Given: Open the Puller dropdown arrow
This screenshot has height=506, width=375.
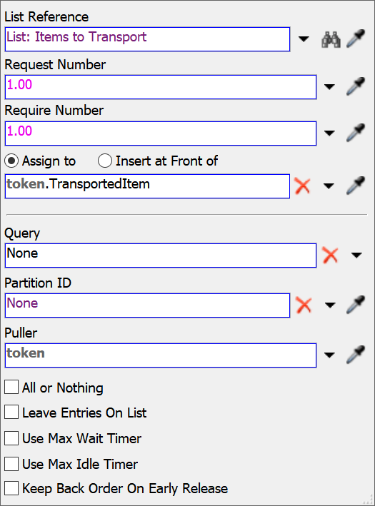Looking at the screenshot, I should (329, 355).
